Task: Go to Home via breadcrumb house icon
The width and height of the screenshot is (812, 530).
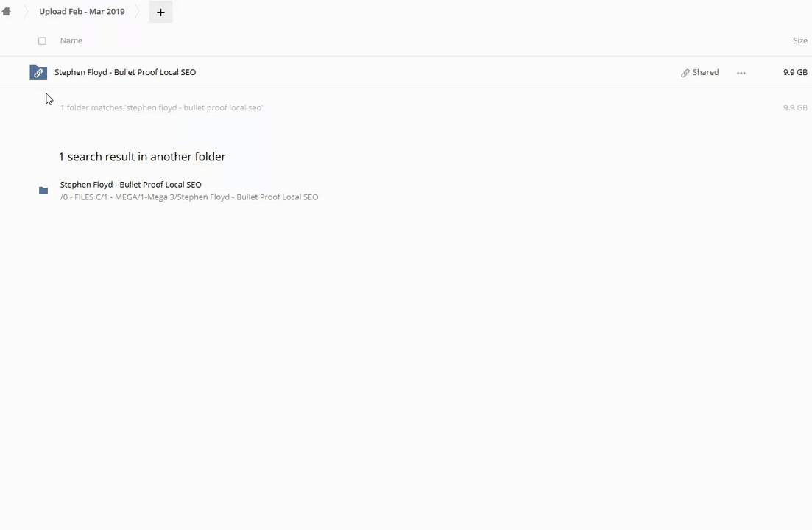Action: coord(7,12)
